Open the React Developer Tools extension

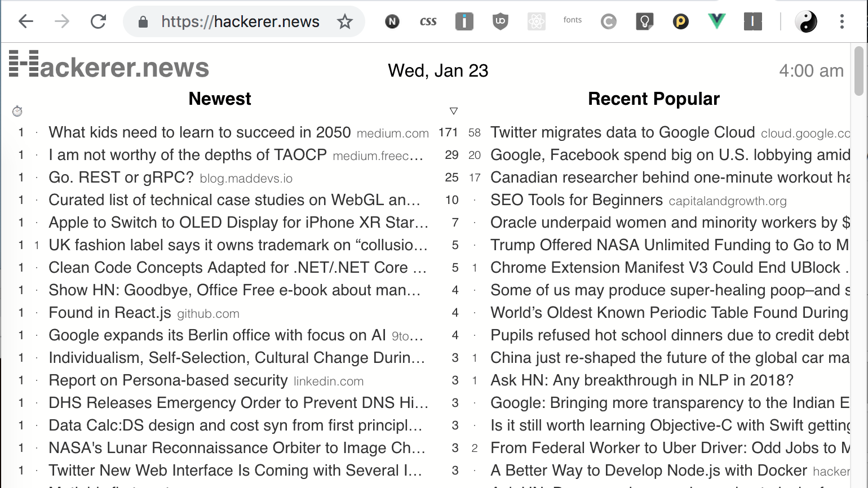(x=537, y=21)
